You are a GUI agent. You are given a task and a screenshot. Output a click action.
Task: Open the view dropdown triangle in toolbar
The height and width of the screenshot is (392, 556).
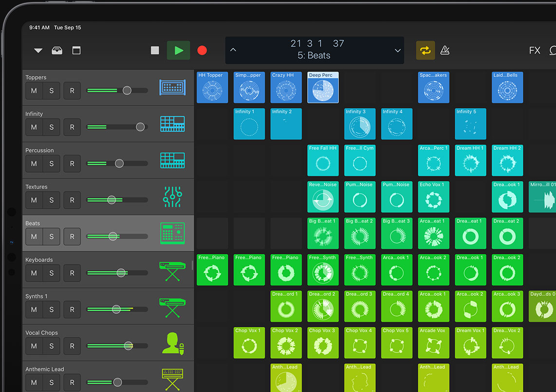point(38,51)
